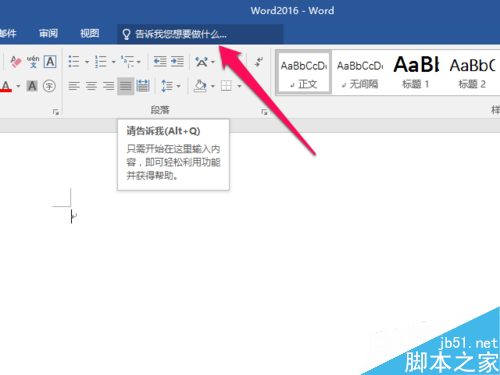This screenshot has width=500, height=375.
Task: Open Asian Layout (Chinese typesetting) tool
Action: click(x=202, y=62)
